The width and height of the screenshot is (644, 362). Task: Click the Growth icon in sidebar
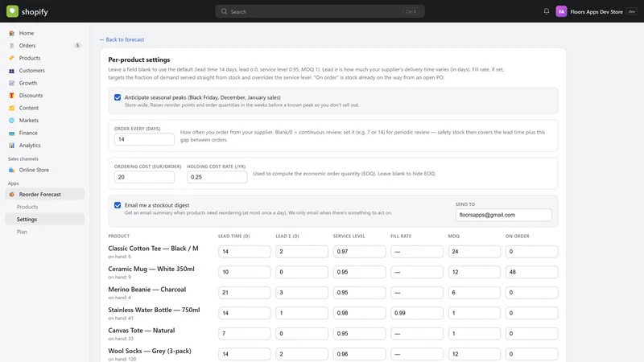click(x=11, y=83)
